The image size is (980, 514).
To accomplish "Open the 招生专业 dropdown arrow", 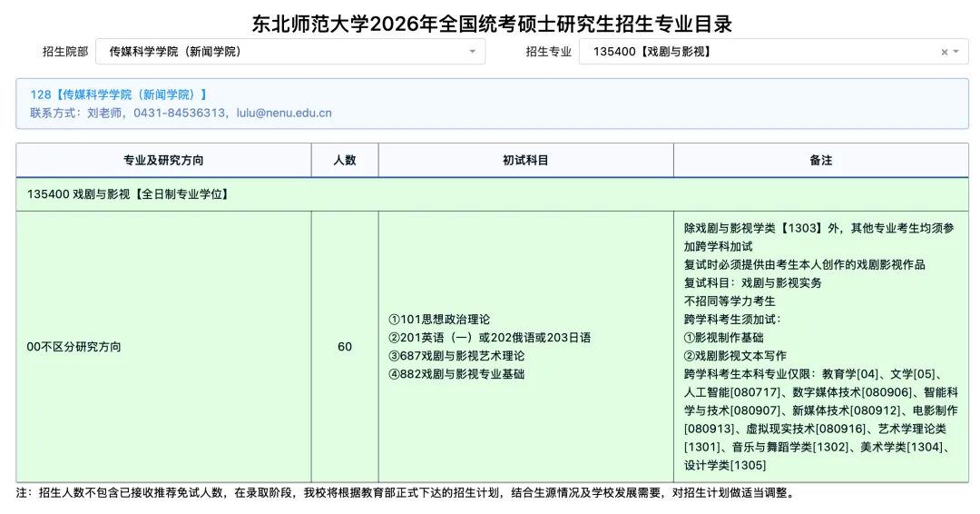I will tap(956, 52).
